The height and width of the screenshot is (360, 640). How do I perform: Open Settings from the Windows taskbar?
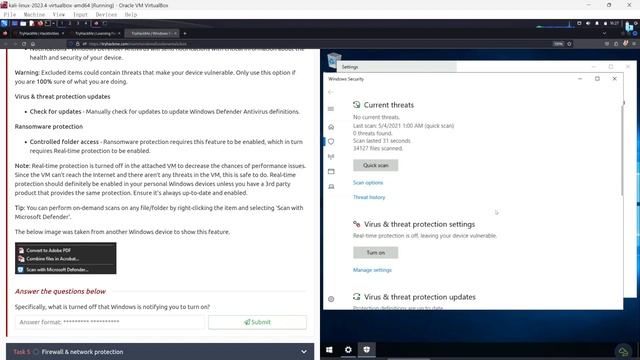[348, 350]
